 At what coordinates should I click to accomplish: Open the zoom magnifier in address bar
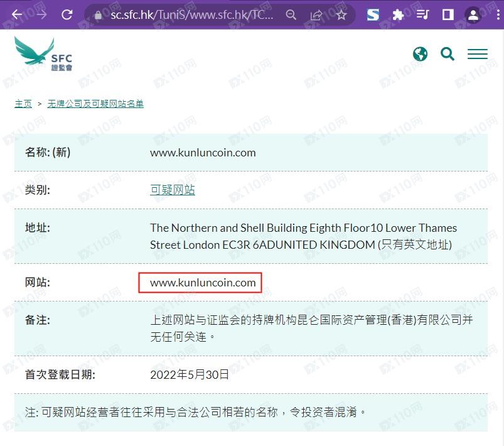pos(291,15)
